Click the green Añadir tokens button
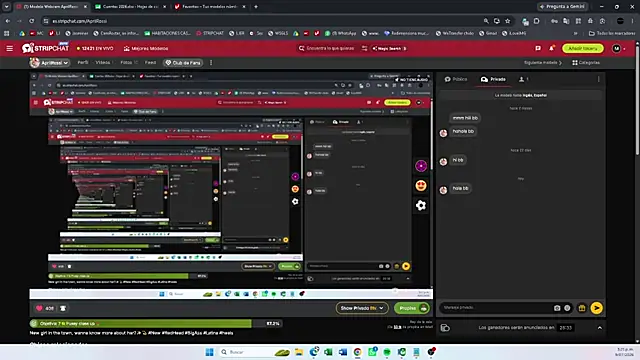This screenshot has width=640, height=360. click(582, 49)
